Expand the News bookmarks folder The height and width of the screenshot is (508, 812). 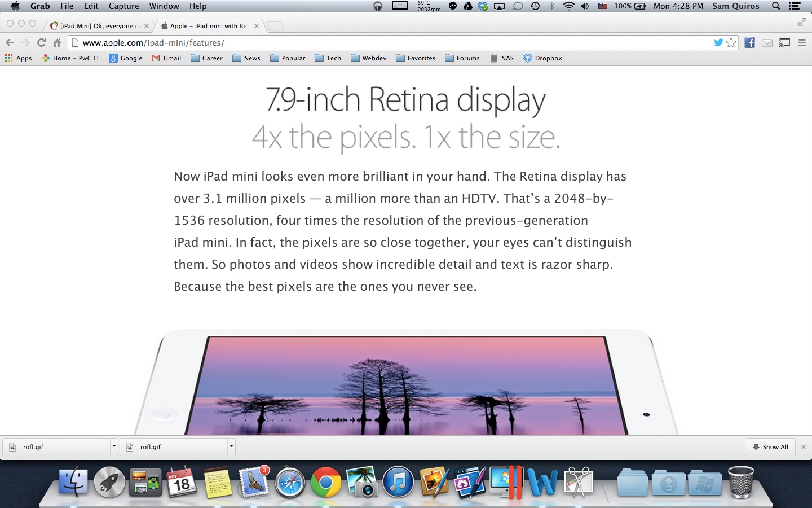click(246, 58)
